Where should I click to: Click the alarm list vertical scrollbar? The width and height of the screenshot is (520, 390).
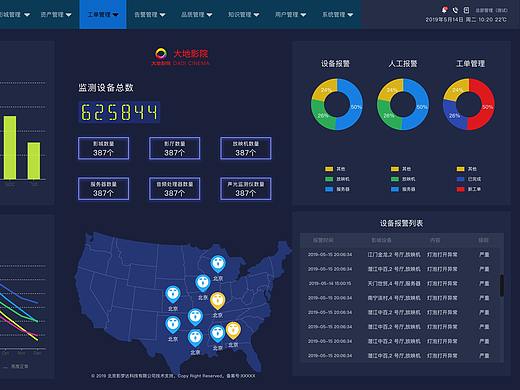(501, 285)
